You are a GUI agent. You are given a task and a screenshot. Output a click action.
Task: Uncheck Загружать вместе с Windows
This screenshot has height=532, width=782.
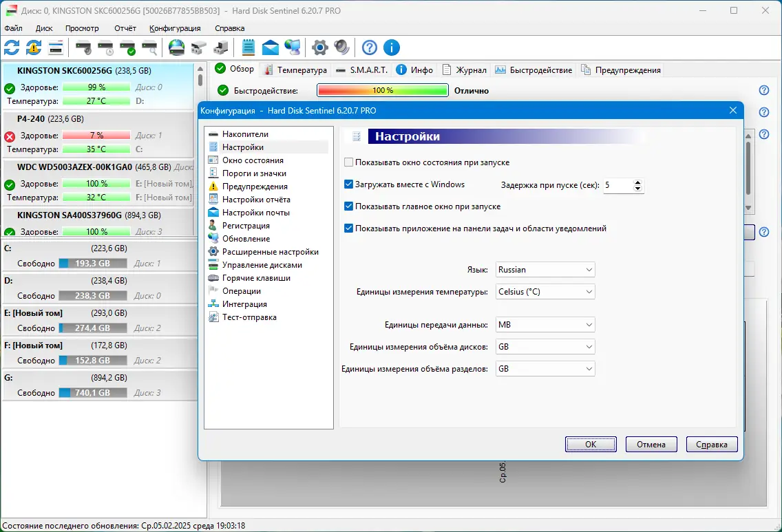point(348,184)
